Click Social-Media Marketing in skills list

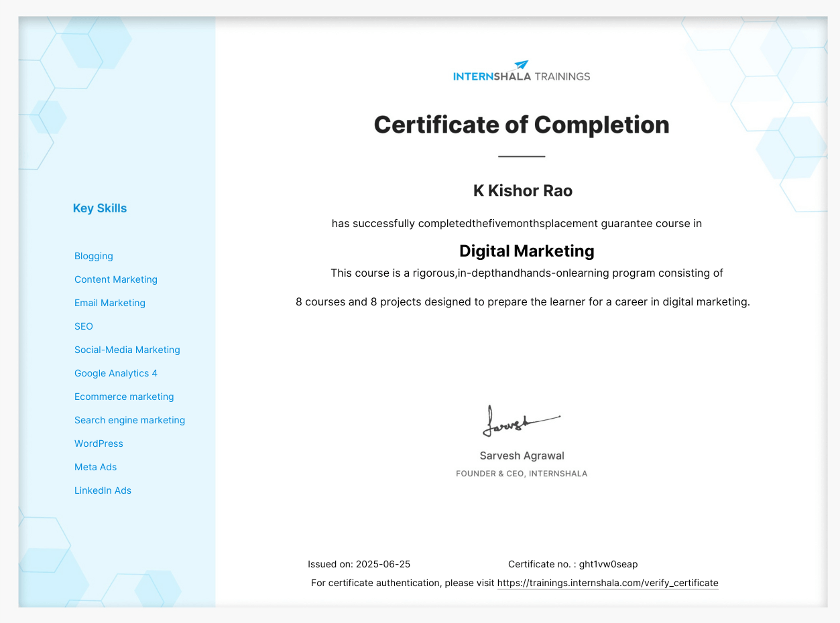coord(127,350)
